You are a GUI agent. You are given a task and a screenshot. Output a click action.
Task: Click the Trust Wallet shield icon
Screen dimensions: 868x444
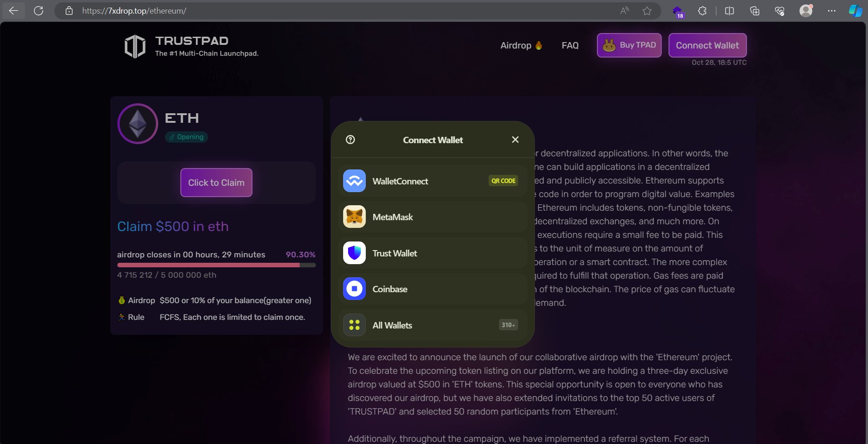click(354, 253)
